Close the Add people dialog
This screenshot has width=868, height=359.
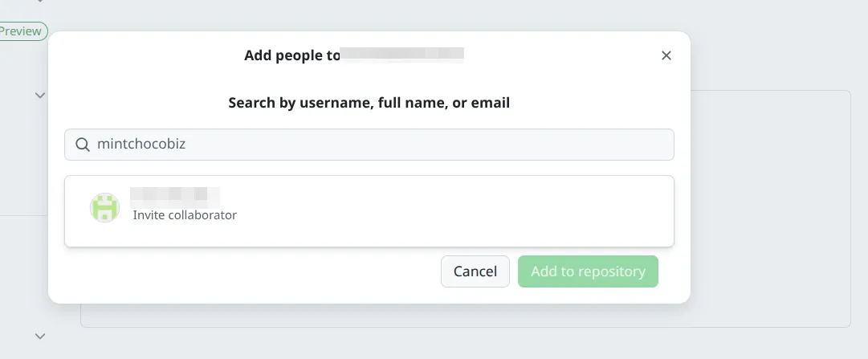666,55
